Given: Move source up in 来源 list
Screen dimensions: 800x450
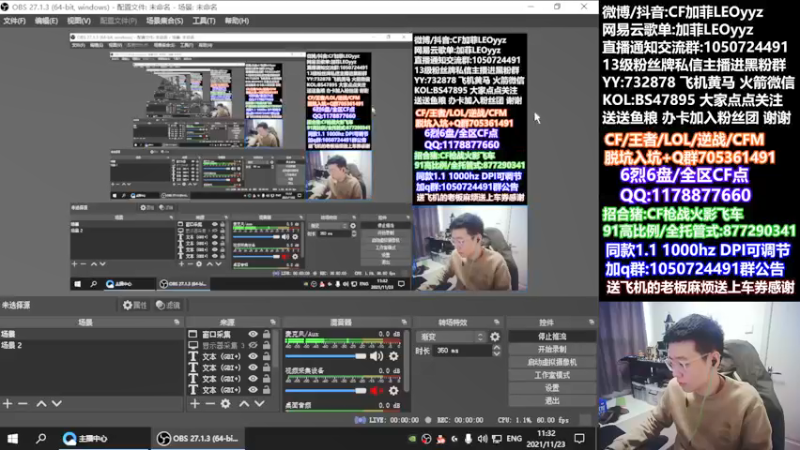Looking at the screenshot, I should coord(244,404).
